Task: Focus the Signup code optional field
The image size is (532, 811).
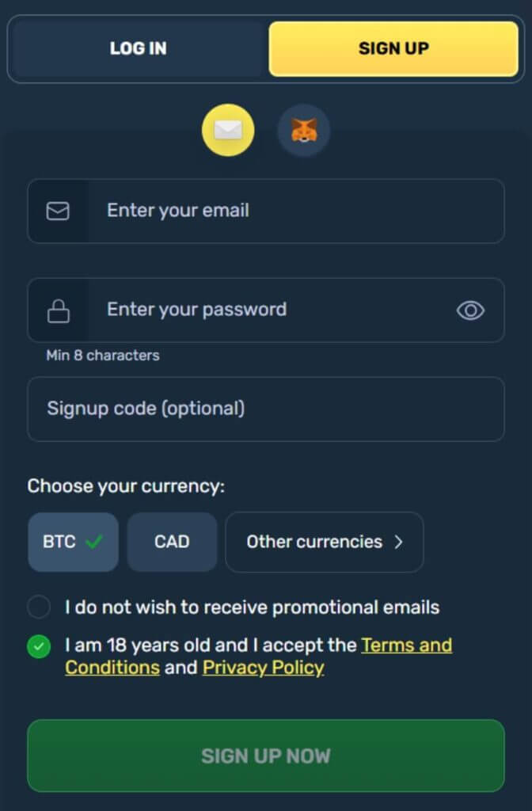Action: click(x=266, y=409)
